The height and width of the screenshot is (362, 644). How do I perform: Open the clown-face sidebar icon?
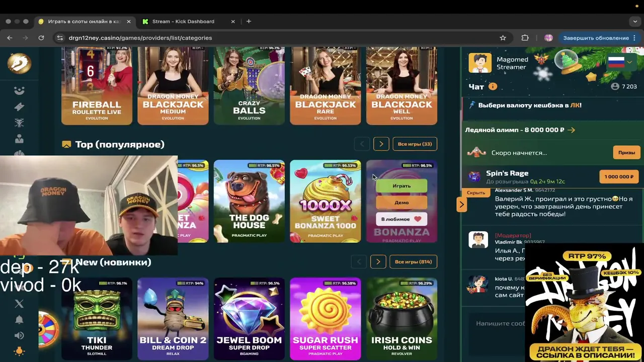19,91
